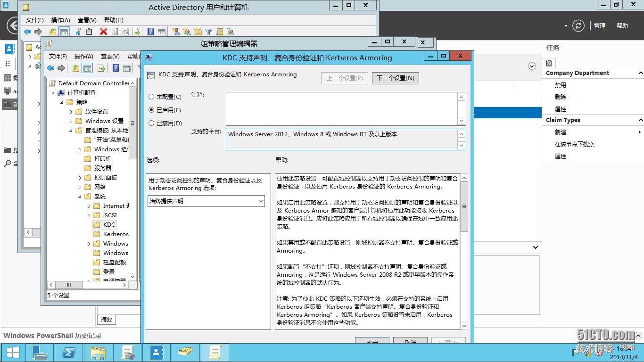Open 查看(V) menu in Active Directory window
644x362 pixels.
[87, 20]
